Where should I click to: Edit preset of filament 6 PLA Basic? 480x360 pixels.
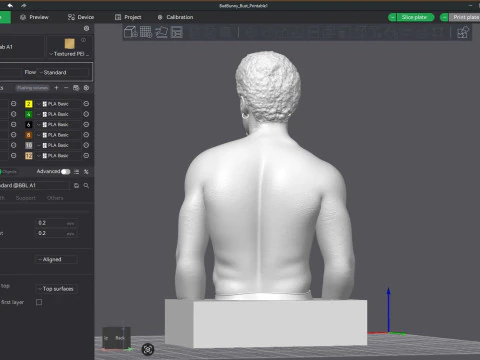[86, 124]
